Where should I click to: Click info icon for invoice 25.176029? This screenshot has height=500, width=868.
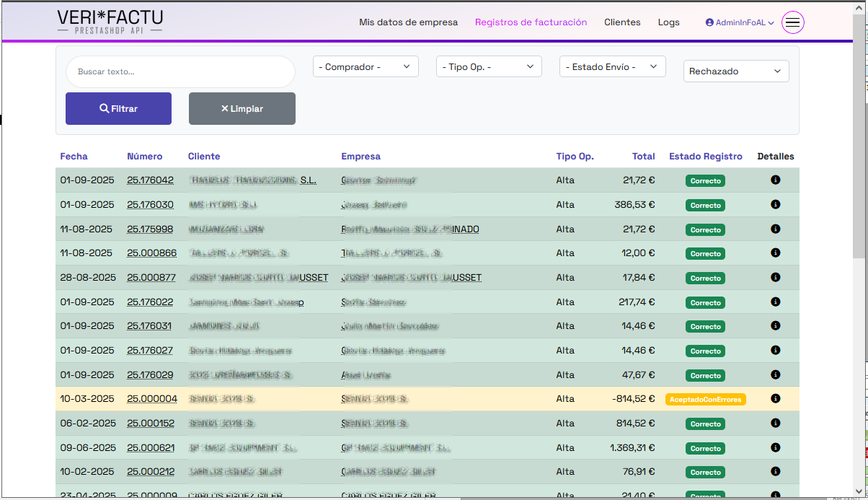point(775,374)
